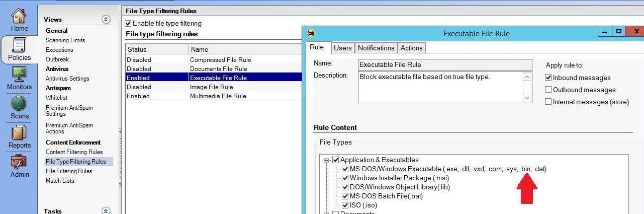The width and height of the screenshot is (644, 214).
Task: Open the Scans section icon
Action: tap(19, 103)
